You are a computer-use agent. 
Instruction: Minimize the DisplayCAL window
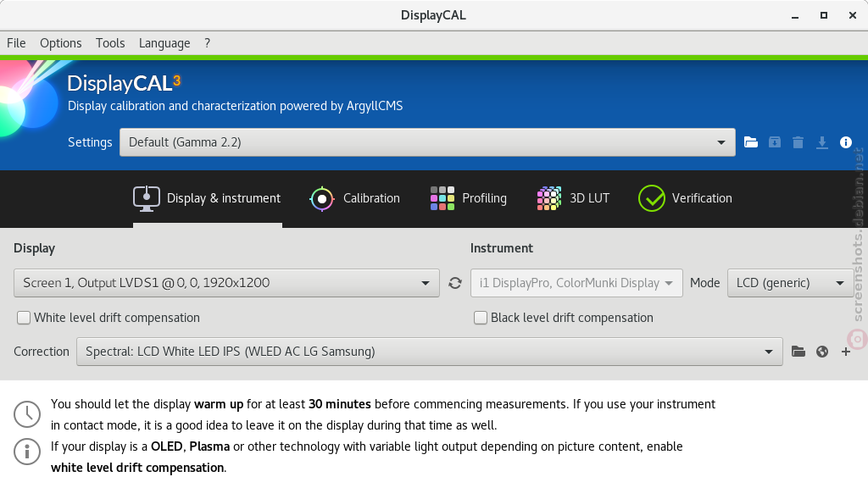point(795,16)
